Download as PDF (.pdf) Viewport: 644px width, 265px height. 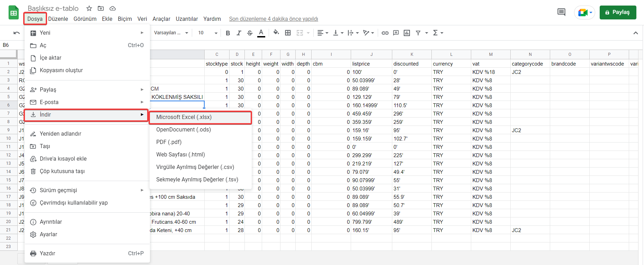[200, 142]
